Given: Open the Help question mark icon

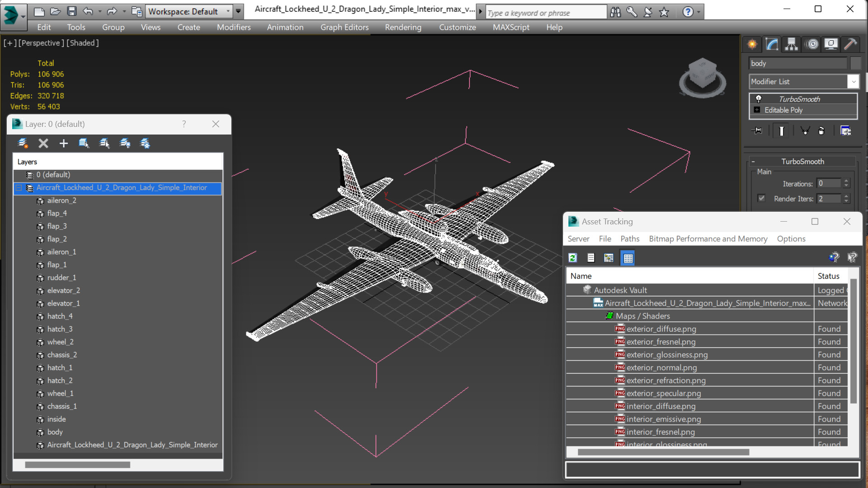Looking at the screenshot, I should (688, 12).
